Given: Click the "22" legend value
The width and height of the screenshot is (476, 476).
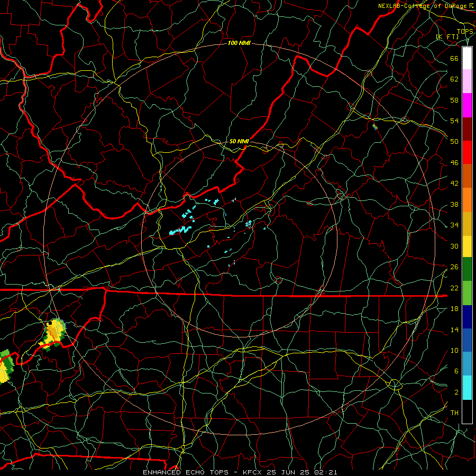Looking at the screenshot, I should [x=454, y=288].
